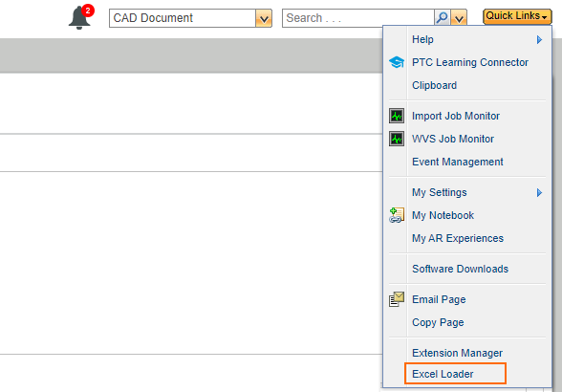562x392 pixels.
Task: Click the Email Page envelope icon
Action: point(397,299)
